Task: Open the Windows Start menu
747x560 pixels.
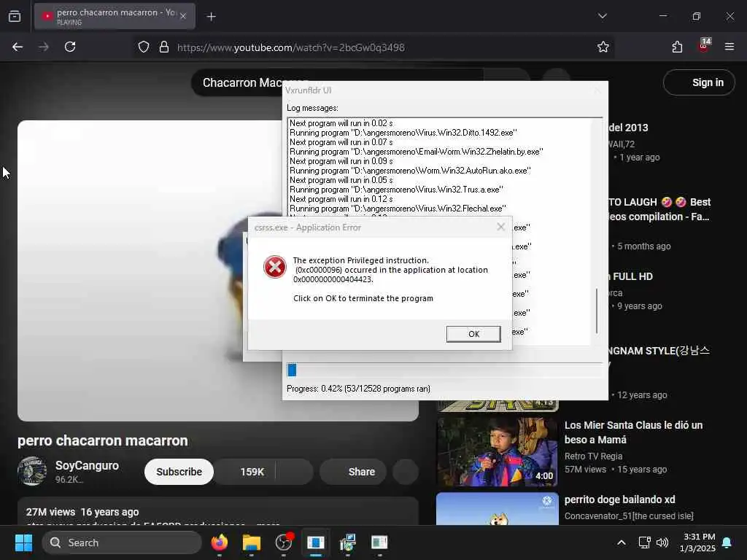Action: coord(23,542)
